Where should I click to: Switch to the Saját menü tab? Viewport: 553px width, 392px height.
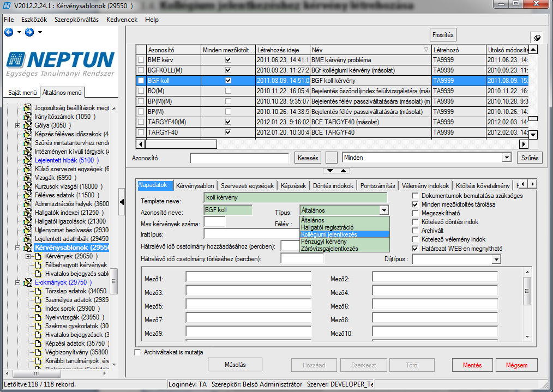point(22,92)
